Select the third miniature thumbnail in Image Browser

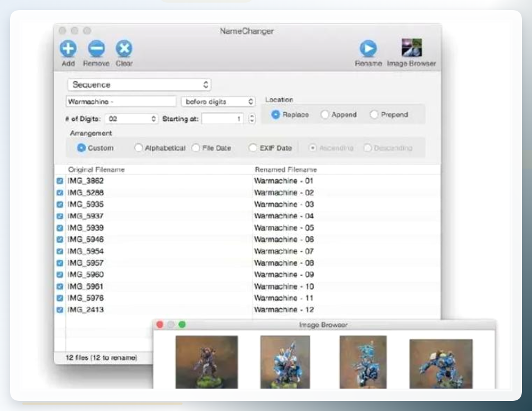pyautogui.click(x=363, y=362)
